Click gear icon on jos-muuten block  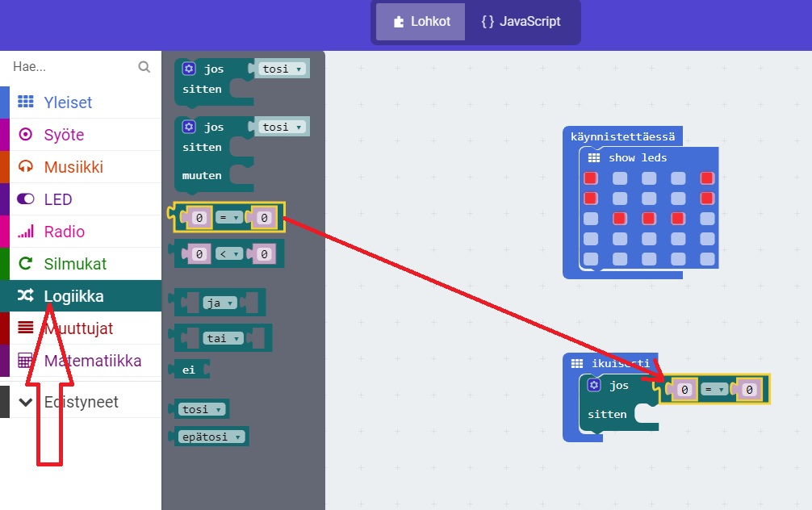click(x=189, y=127)
